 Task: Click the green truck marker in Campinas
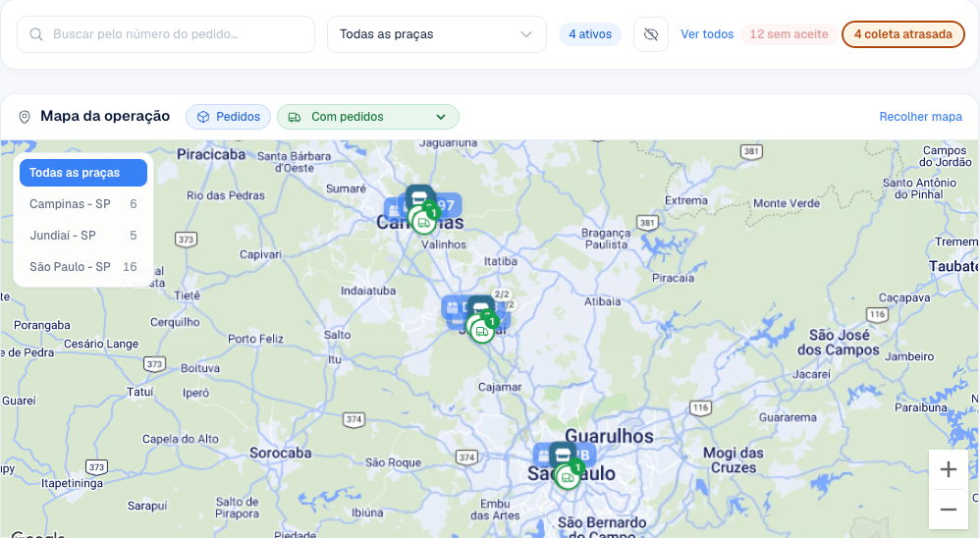[x=424, y=222]
